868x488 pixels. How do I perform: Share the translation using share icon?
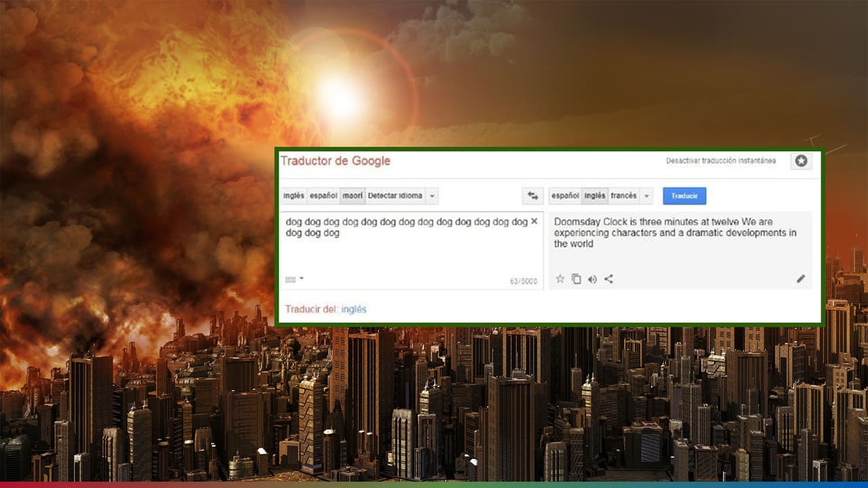click(x=608, y=279)
